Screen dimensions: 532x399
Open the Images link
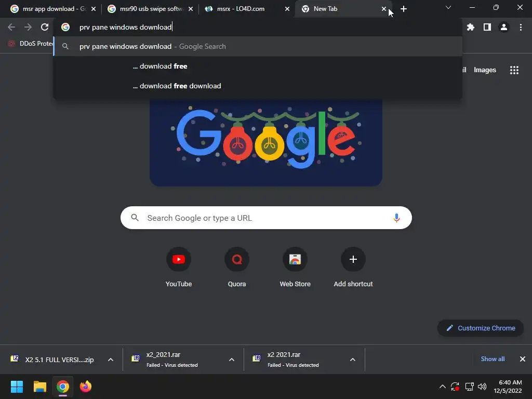(x=485, y=70)
